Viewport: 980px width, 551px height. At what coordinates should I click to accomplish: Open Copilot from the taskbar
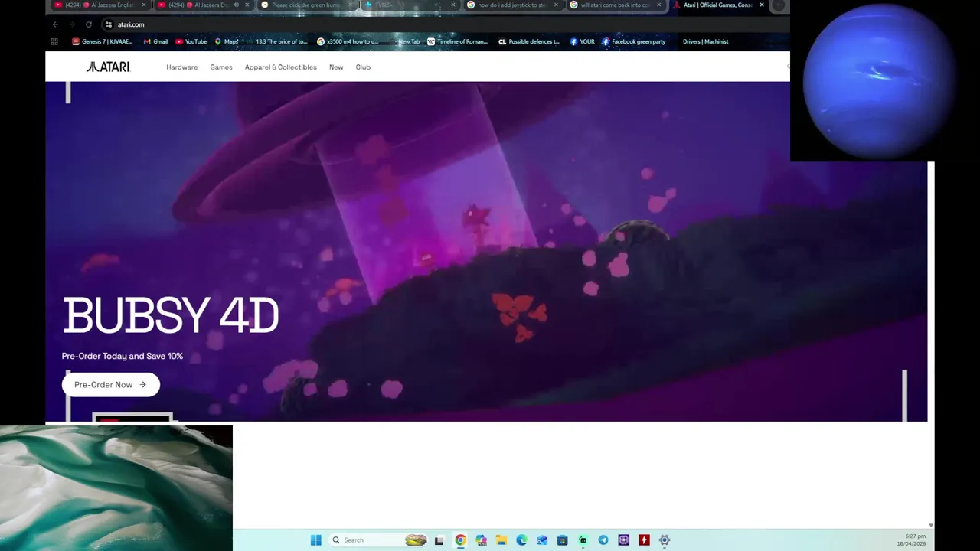(481, 540)
